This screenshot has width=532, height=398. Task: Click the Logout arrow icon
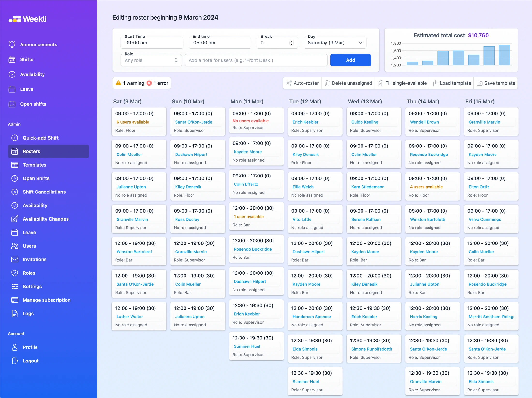(x=15, y=361)
